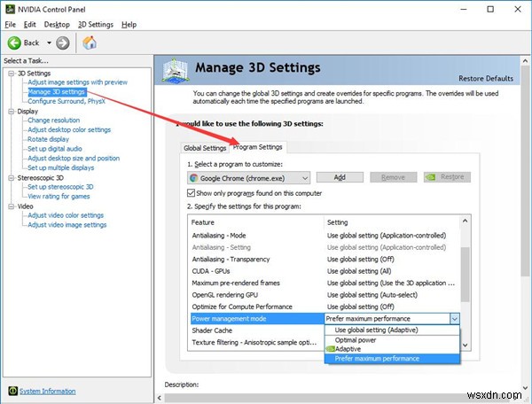532x404 pixels.
Task: Open Set up stereoscopic 3D
Action: pos(60,186)
